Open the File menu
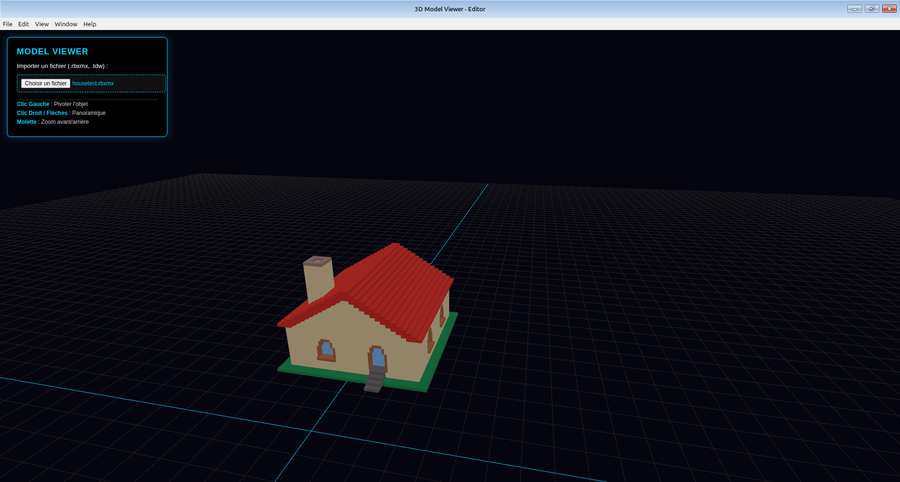This screenshot has width=900, height=482. [x=7, y=24]
